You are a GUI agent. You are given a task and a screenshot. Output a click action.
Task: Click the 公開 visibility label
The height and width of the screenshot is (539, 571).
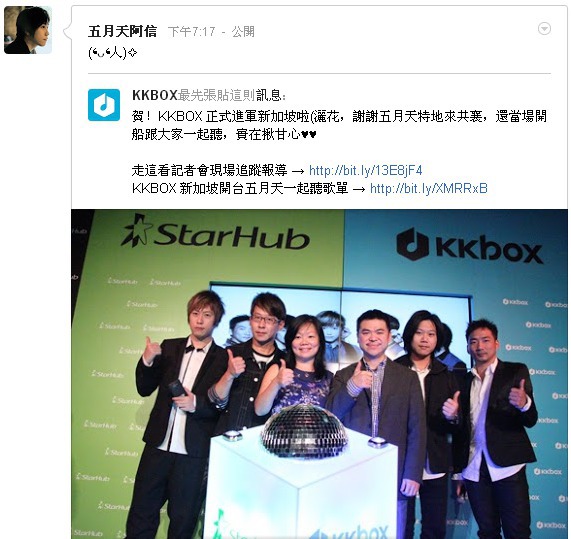pyautogui.click(x=243, y=32)
